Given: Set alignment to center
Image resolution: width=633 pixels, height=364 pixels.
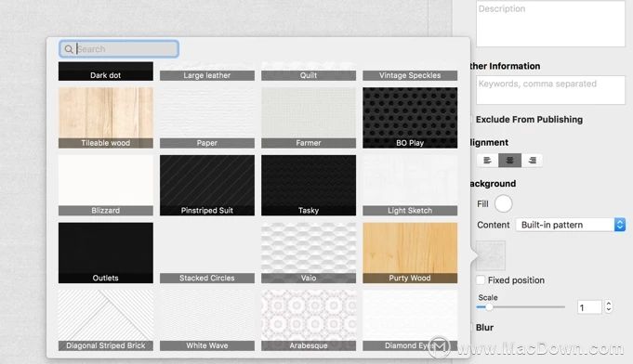Looking at the screenshot, I should coord(509,161).
